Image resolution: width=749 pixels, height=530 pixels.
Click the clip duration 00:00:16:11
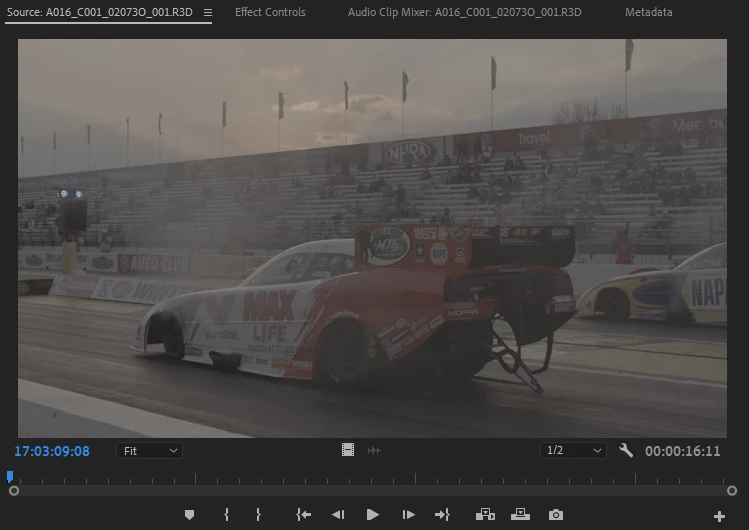pos(682,451)
